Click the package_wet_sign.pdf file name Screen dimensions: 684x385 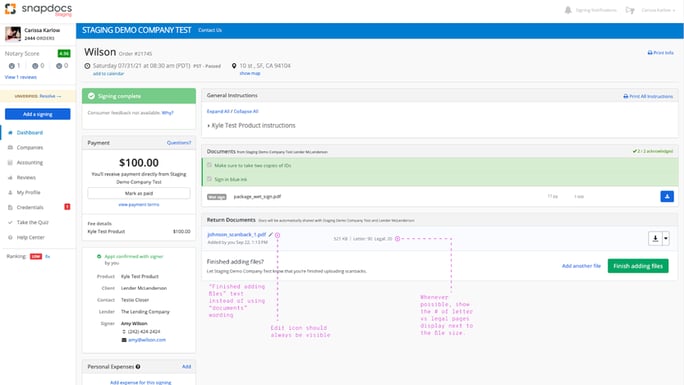coord(257,197)
